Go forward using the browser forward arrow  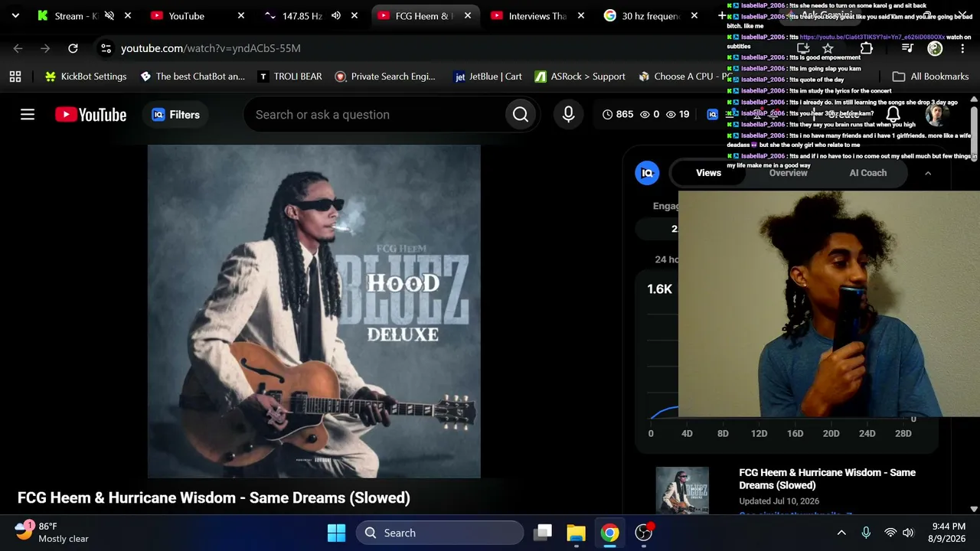(x=45, y=48)
